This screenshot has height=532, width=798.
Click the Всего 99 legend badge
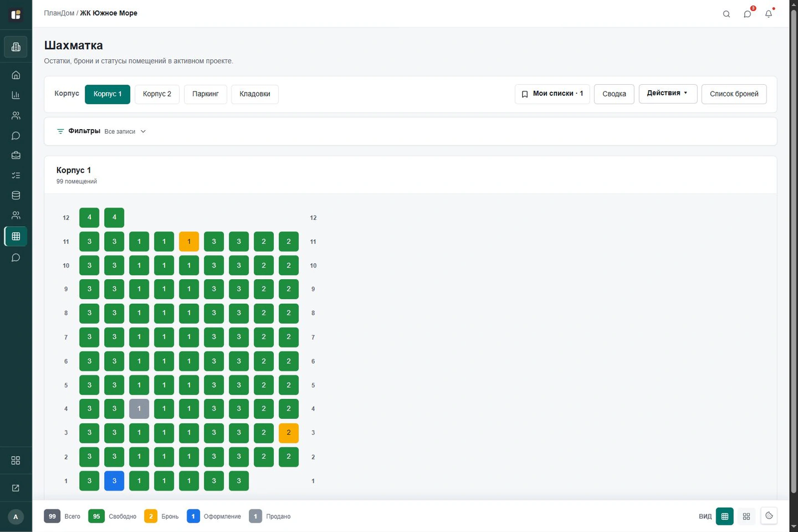[52, 516]
